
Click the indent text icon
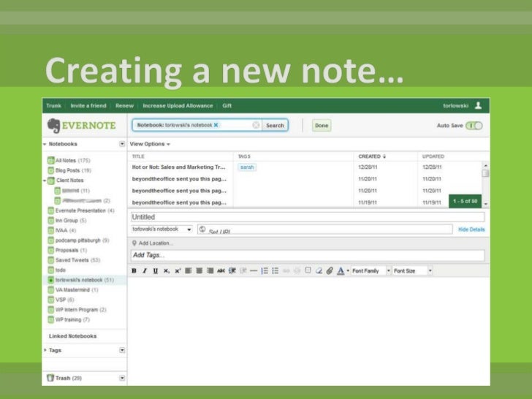coord(232,270)
